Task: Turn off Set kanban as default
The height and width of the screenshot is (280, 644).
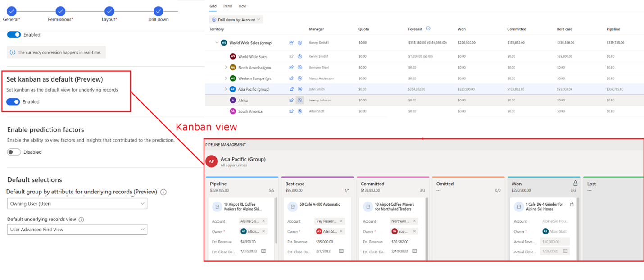Action: [12, 101]
